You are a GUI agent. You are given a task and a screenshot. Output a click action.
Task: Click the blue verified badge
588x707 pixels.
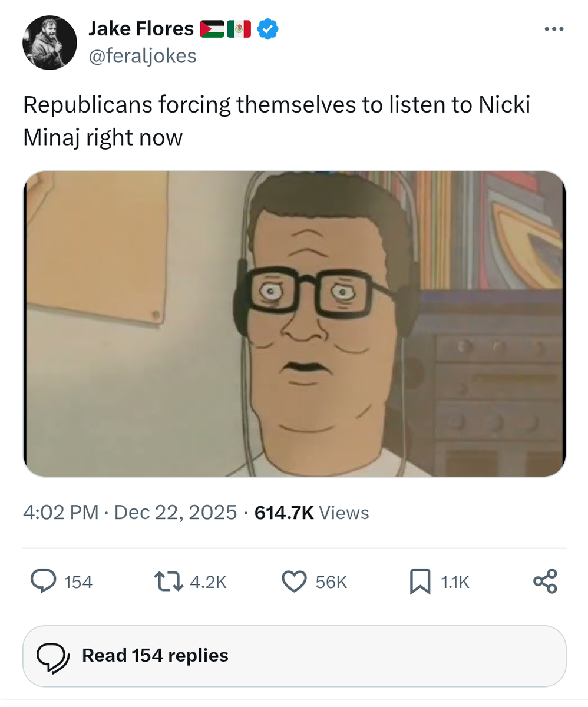click(269, 28)
